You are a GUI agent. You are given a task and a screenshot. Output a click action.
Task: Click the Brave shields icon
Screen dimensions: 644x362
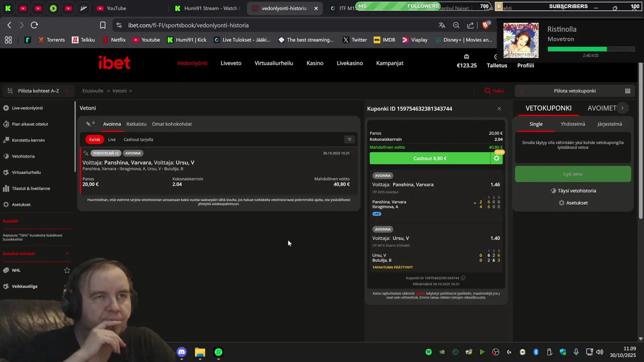point(487,25)
